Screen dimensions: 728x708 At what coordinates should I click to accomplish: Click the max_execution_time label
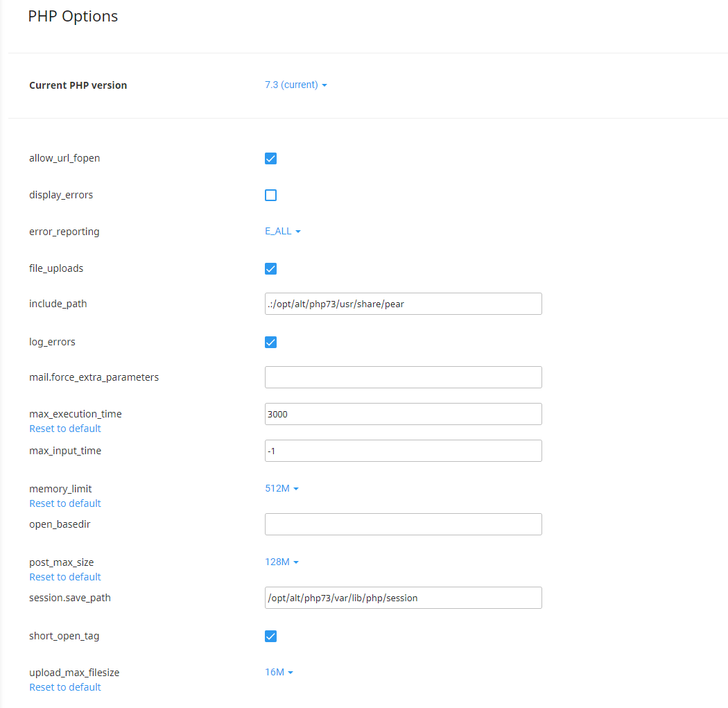[x=75, y=414]
